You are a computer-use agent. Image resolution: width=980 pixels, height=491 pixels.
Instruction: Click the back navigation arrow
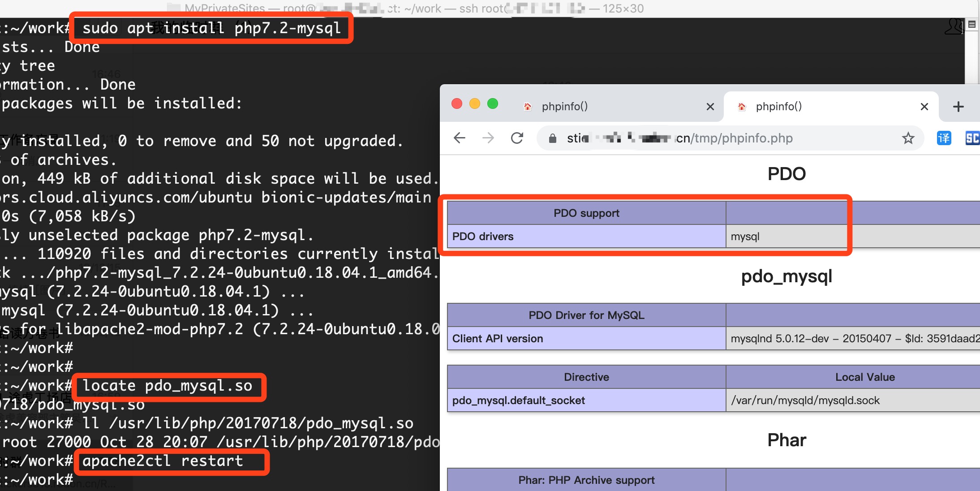pos(459,138)
